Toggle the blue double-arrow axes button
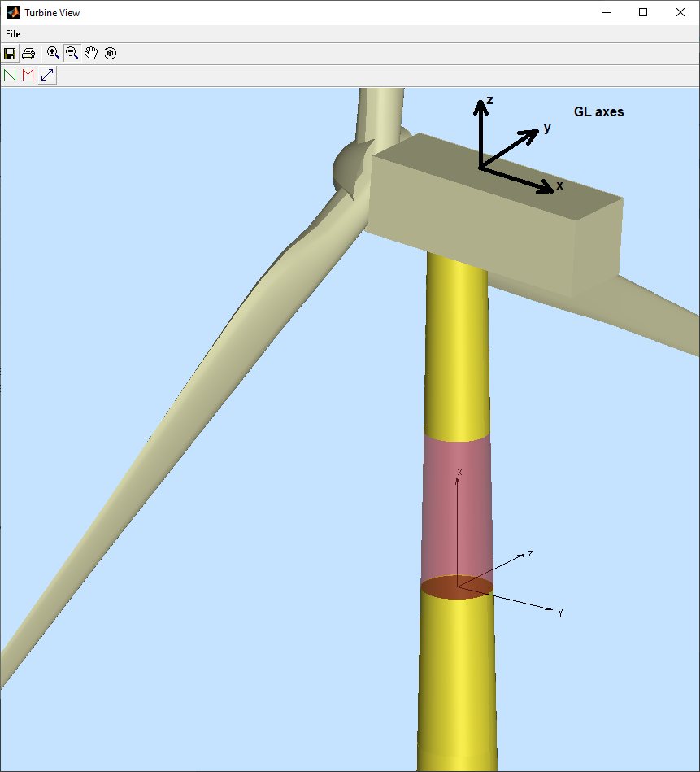This screenshot has height=772, width=700. pyautogui.click(x=47, y=76)
